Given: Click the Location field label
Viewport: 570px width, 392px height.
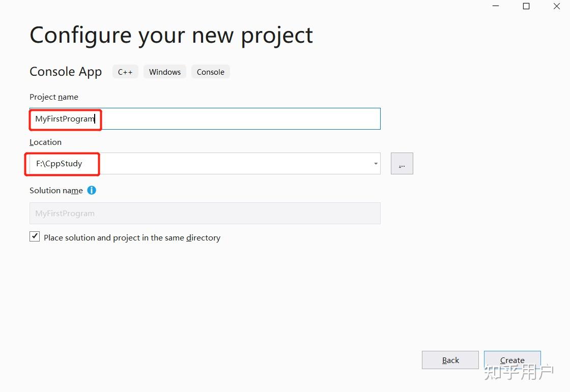Looking at the screenshot, I should (x=45, y=142).
